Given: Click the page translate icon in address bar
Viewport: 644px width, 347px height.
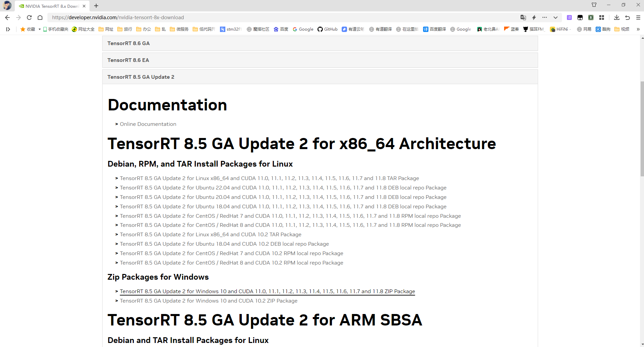Looking at the screenshot, I should (x=523, y=18).
